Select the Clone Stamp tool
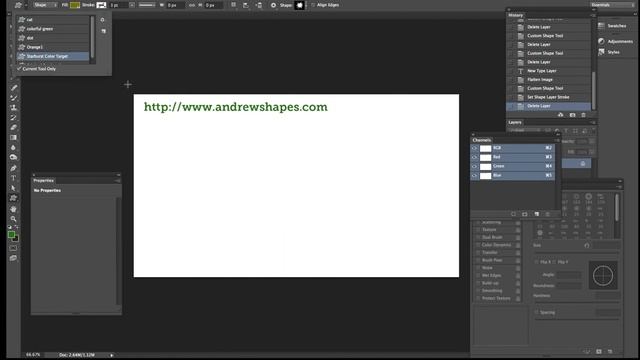 pos(13,108)
